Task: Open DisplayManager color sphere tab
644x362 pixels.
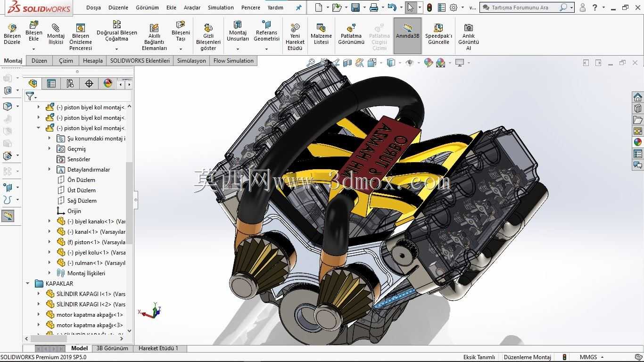Action: click(x=108, y=83)
